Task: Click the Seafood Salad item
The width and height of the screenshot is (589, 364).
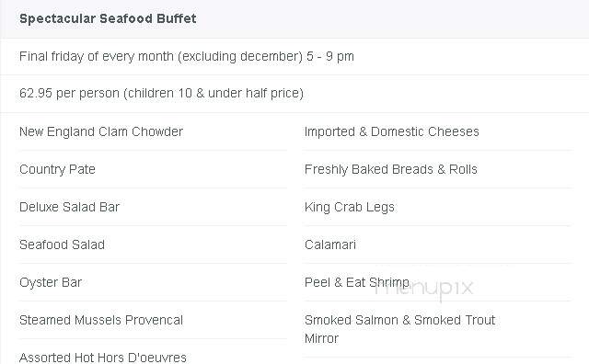Action: pyautogui.click(x=62, y=245)
